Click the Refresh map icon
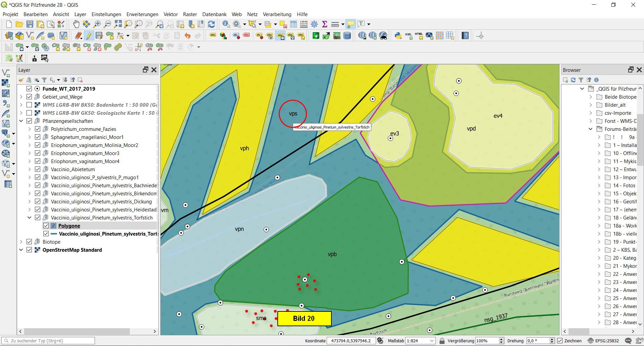Image resolution: width=644 pixels, height=346 pixels. tap(211, 24)
